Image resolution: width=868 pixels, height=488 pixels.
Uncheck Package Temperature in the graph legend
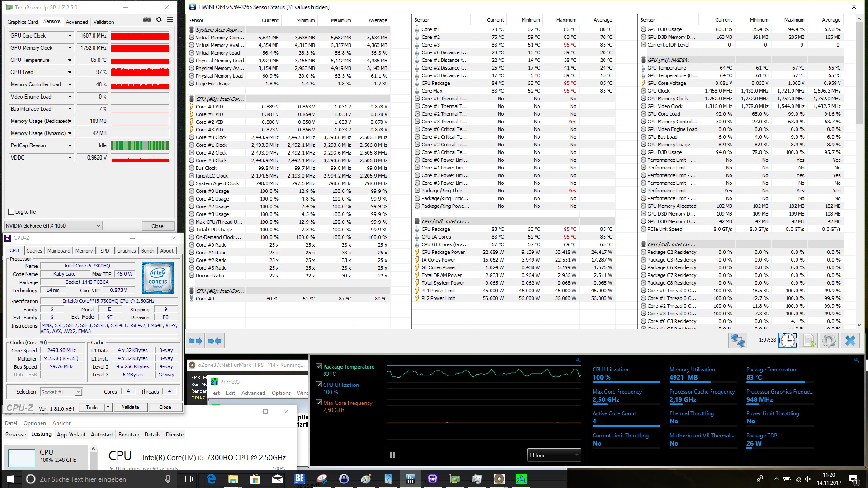tap(319, 367)
